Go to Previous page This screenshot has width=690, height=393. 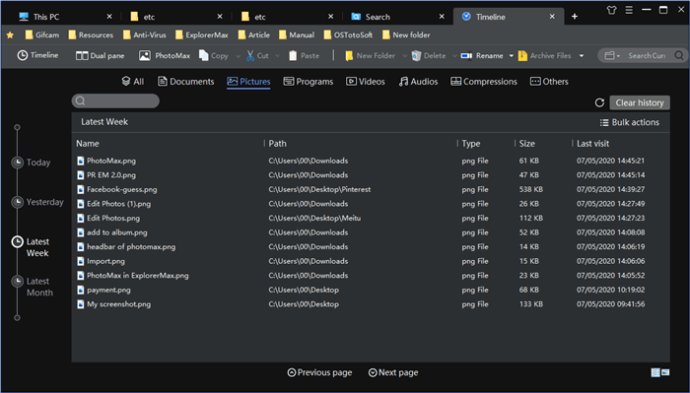tap(319, 372)
